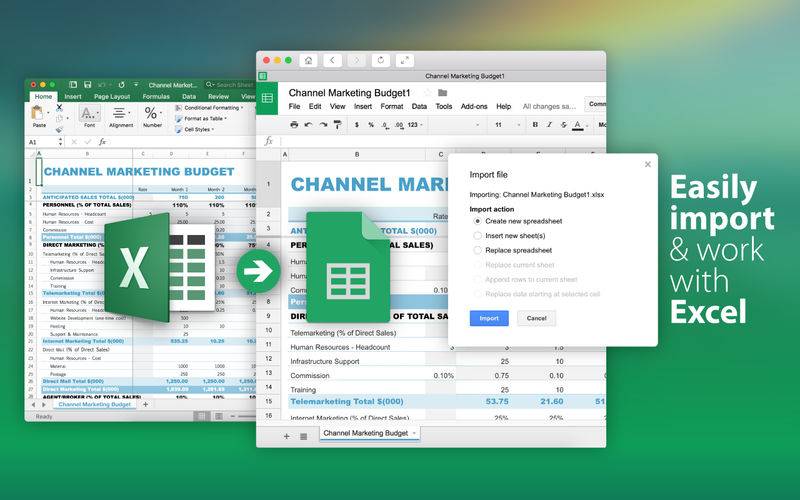Open Format as Table dropdown in Excel
This screenshot has height=500, width=800.
[x=201, y=118]
